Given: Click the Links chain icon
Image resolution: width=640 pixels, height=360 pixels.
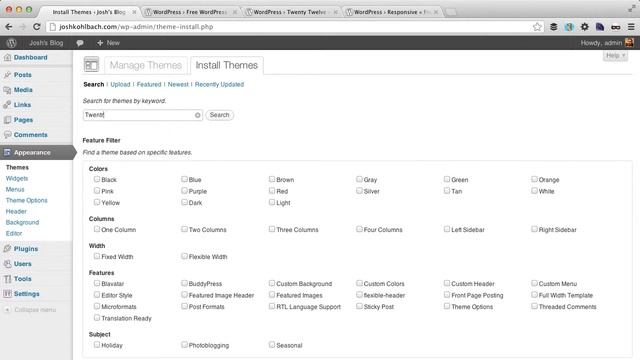Looking at the screenshot, I should pyautogui.click(x=7, y=105).
